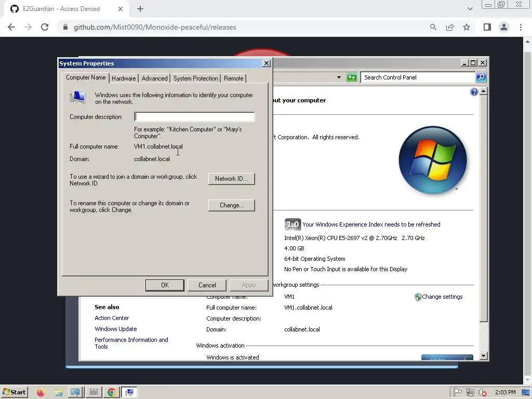Click Control Panel scroll down arrow
Viewport: 532px width, 399px height.
[x=484, y=356]
